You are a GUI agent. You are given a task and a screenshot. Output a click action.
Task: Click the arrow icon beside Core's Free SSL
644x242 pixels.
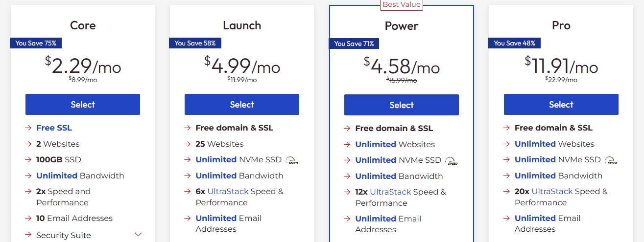tap(28, 128)
